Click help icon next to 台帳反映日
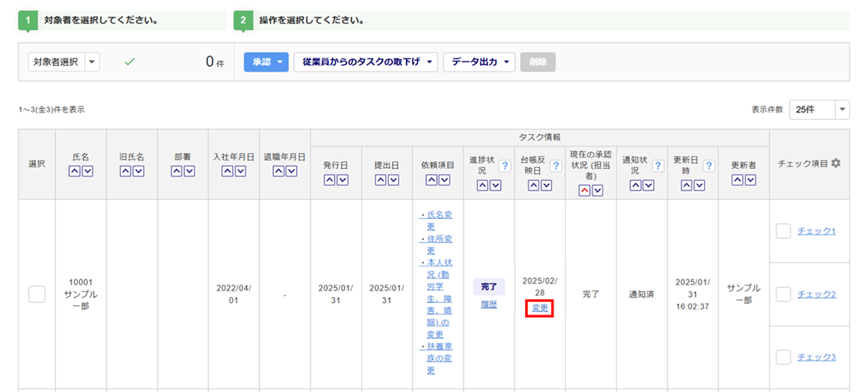 tap(555, 166)
